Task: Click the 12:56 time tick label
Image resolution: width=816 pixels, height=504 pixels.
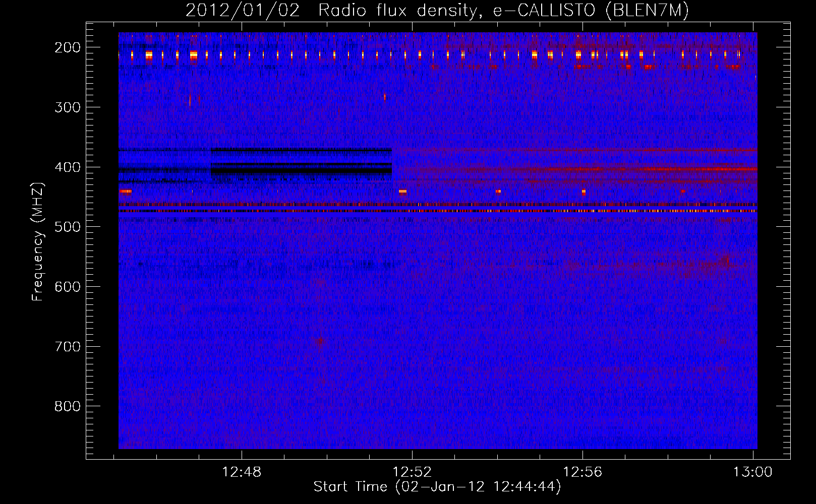Action: pyautogui.click(x=582, y=472)
